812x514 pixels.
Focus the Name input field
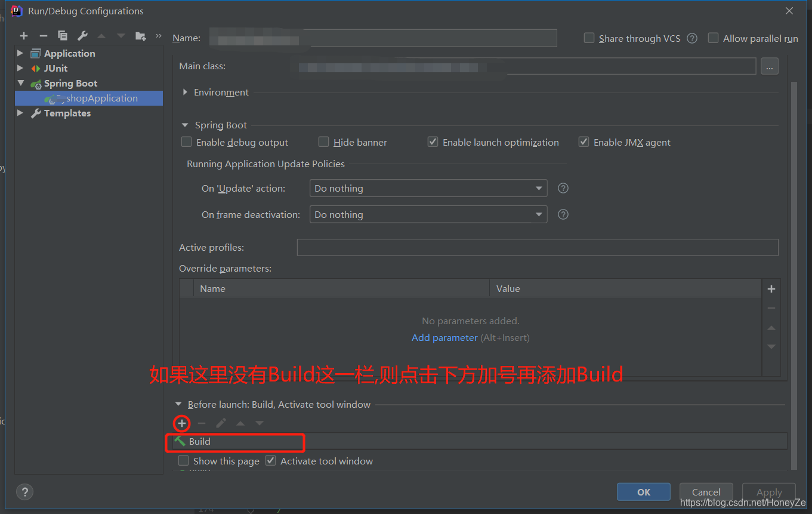tap(382, 38)
